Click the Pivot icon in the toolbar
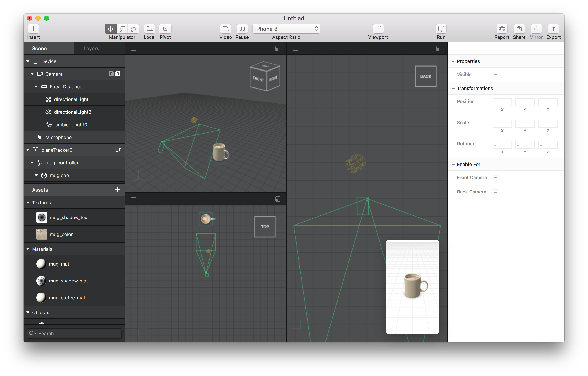This screenshot has height=376, width=588. coord(165,29)
